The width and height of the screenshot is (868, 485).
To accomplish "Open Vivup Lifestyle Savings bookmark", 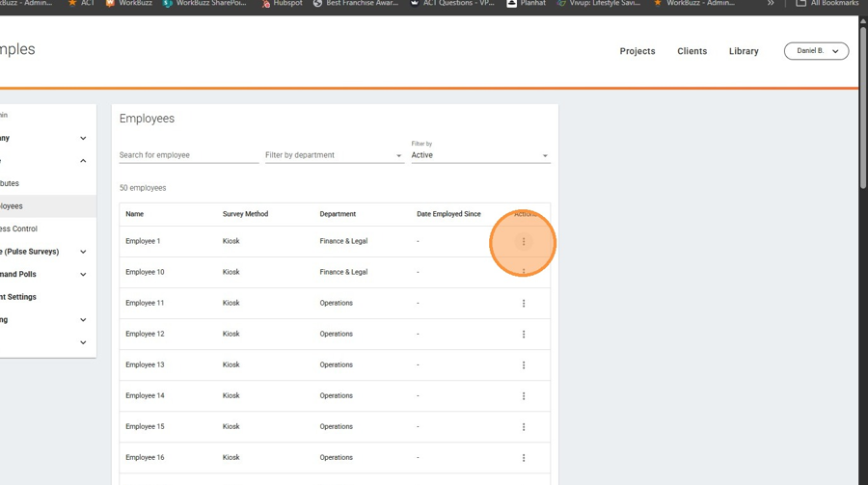I will pyautogui.click(x=599, y=3).
